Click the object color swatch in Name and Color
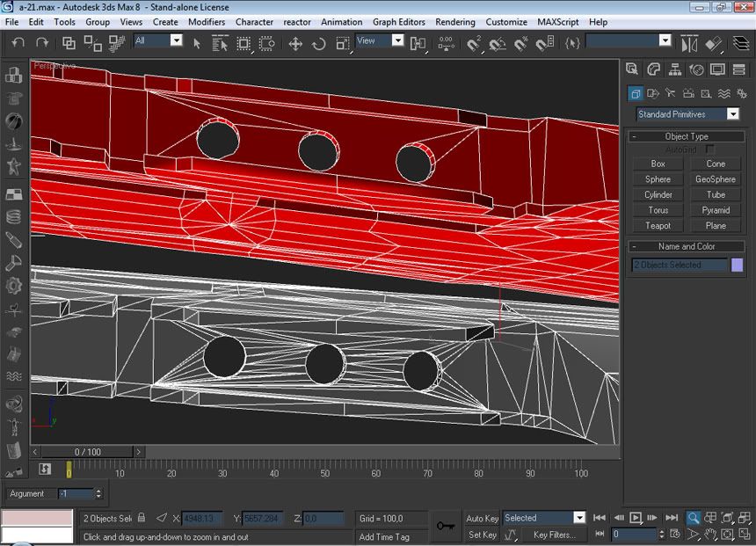This screenshot has width=756, height=546. click(x=737, y=265)
